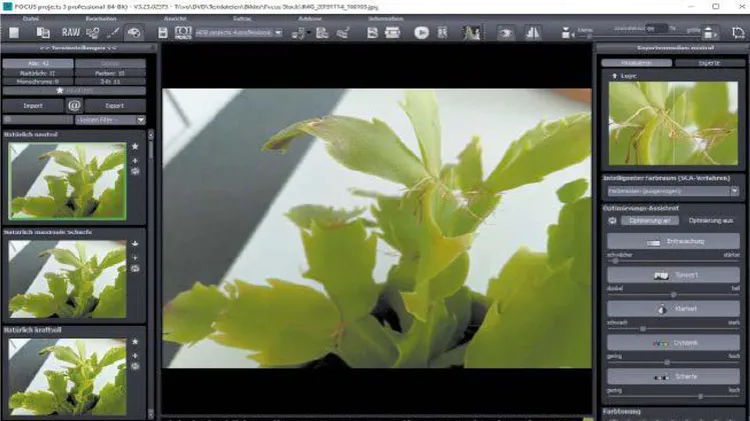Click the preset search input field

tap(38, 120)
